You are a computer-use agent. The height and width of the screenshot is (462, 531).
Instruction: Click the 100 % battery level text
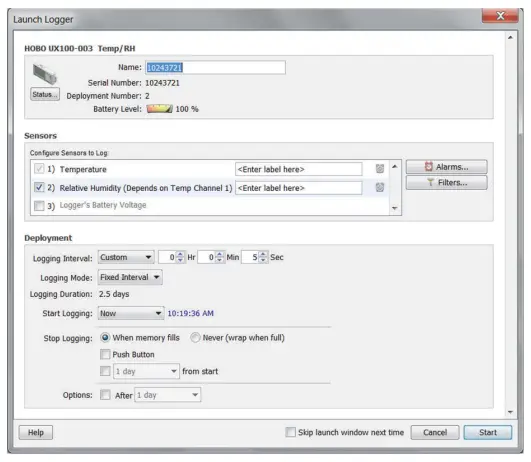[187, 109]
